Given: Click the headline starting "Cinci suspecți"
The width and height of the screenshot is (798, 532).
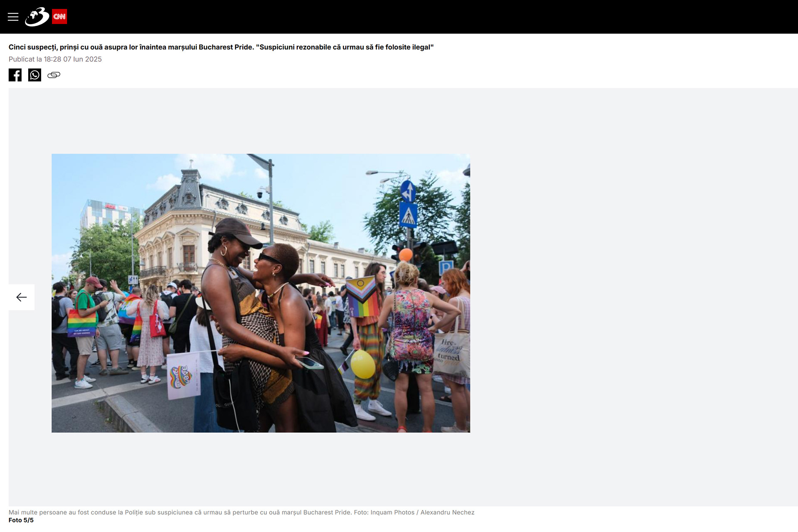Looking at the screenshot, I should 221,47.
